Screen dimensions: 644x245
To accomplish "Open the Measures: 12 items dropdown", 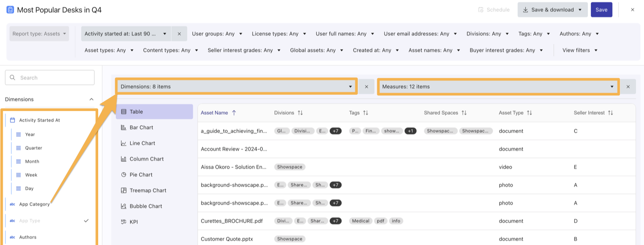I will (x=498, y=86).
